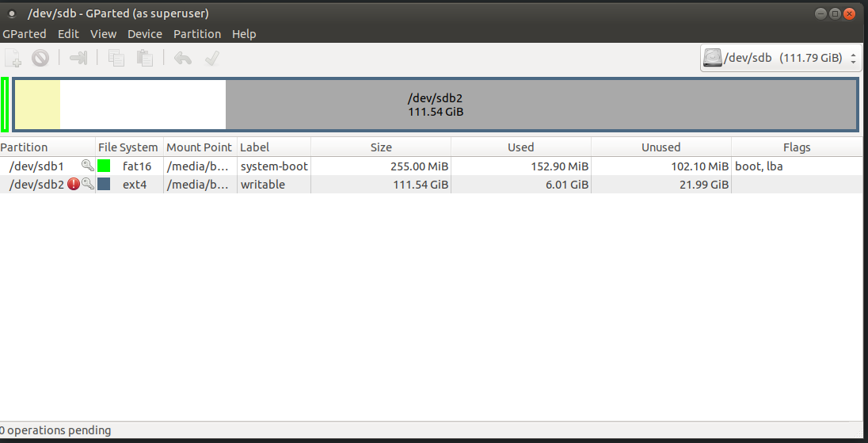Image resolution: width=868 pixels, height=443 pixels.
Task: Select /dev/sdb2 block in disk graphic
Action: 435,105
